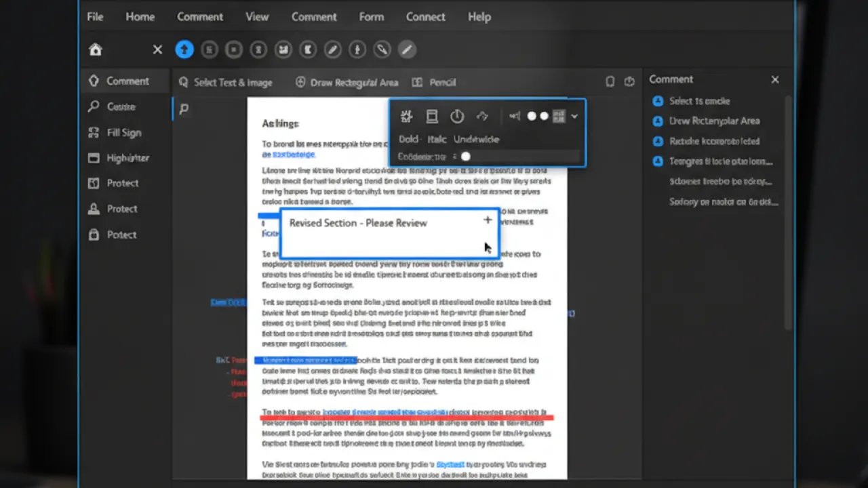Image resolution: width=868 pixels, height=488 pixels.
Task: Click the red strikethrough line in document
Action: click(407, 418)
